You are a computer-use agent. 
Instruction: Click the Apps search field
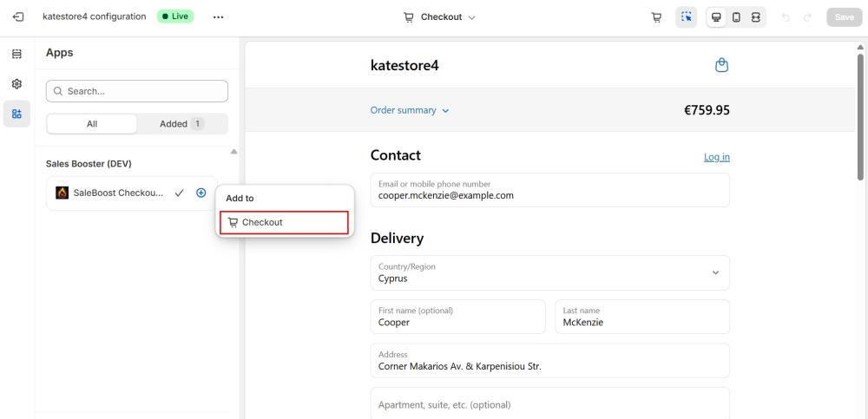coord(137,91)
